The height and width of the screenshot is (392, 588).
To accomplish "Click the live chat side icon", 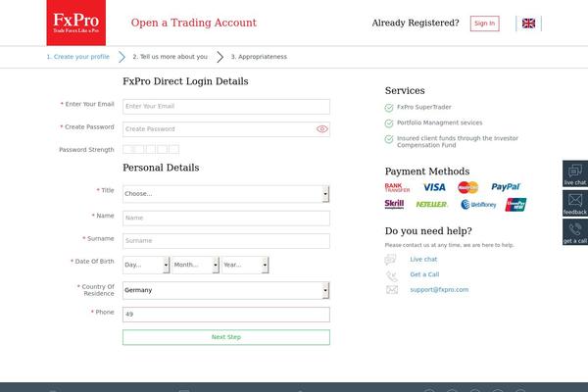I will (575, 173).
